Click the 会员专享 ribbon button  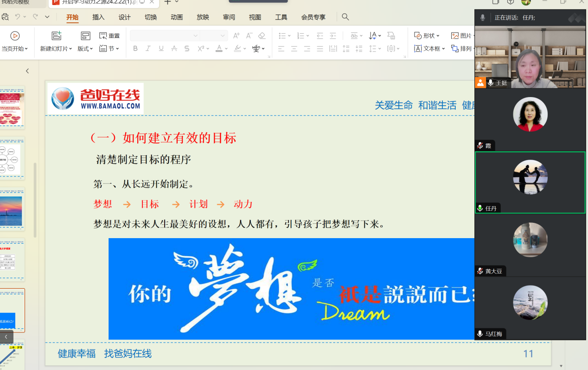coord(312,17)
